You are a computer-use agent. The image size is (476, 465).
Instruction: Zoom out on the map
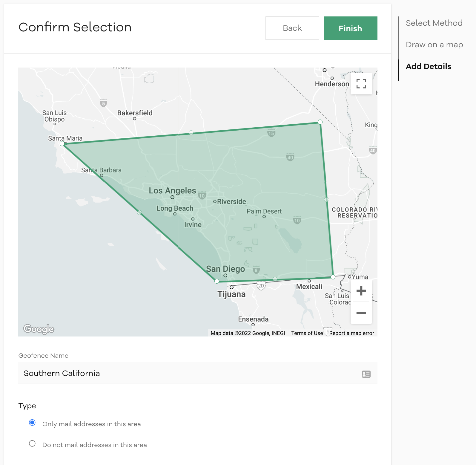[x=361, y=313]
